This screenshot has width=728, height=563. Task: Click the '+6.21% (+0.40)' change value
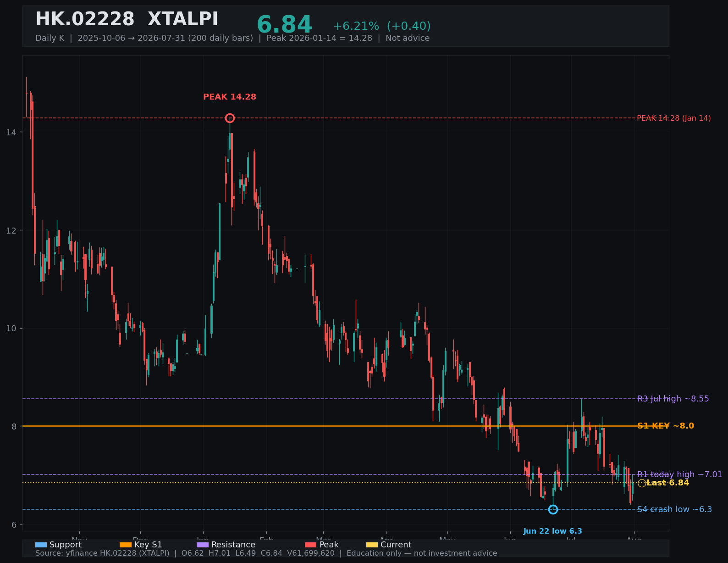coord(381,26)
